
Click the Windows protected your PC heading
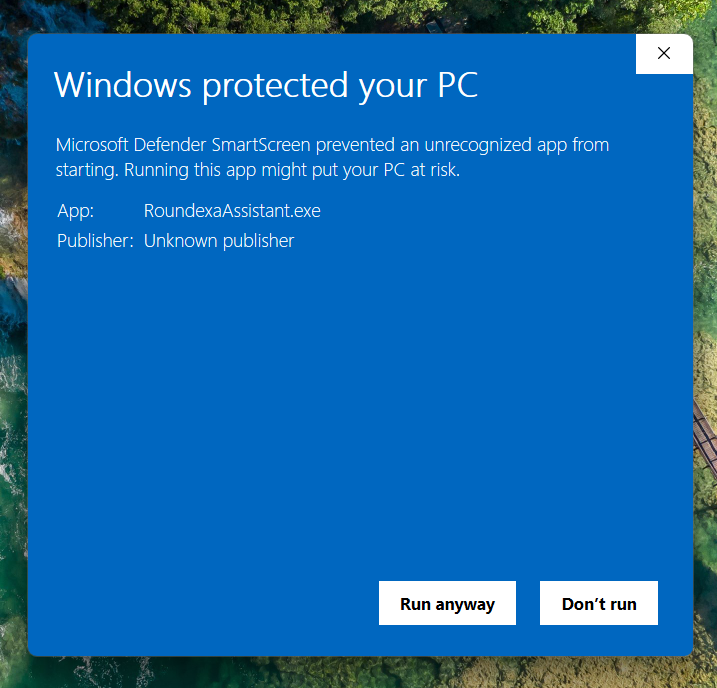click(266, 85)
